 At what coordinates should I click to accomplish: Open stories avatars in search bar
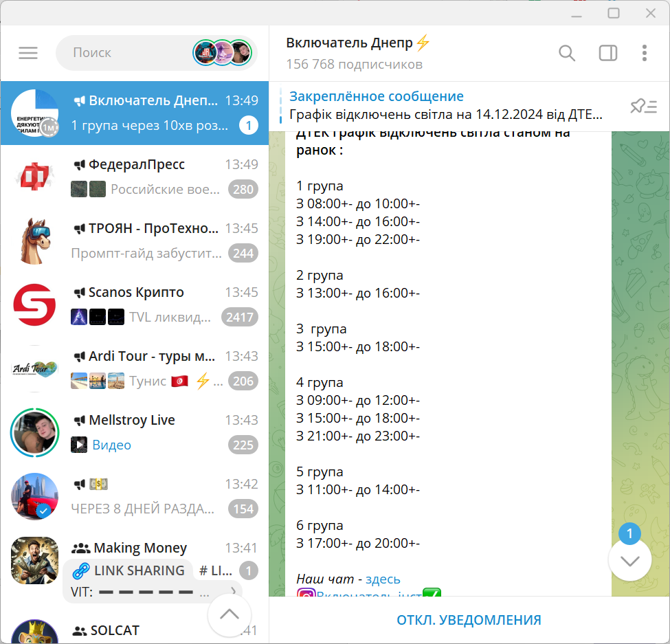click(x=222, y=53)
